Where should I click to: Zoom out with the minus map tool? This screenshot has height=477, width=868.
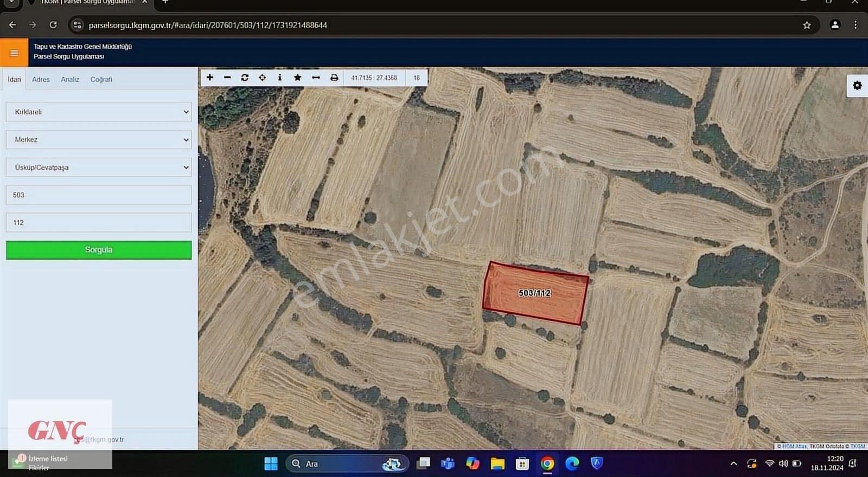[x=227, y=78]
